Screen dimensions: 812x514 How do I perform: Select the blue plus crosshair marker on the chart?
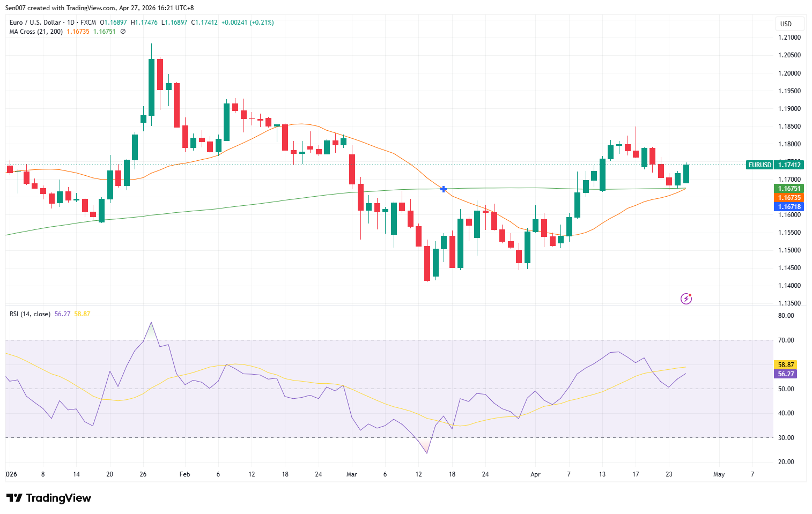point(443,189)
